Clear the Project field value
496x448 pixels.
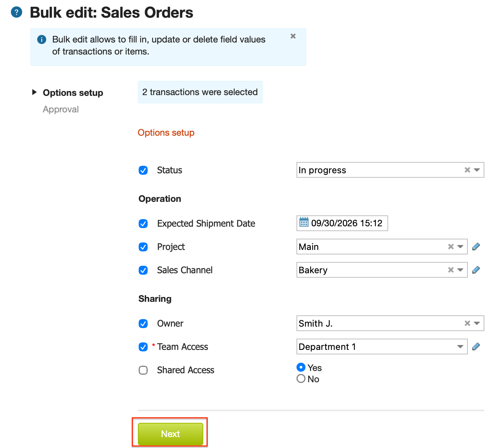tap(451, 247)
